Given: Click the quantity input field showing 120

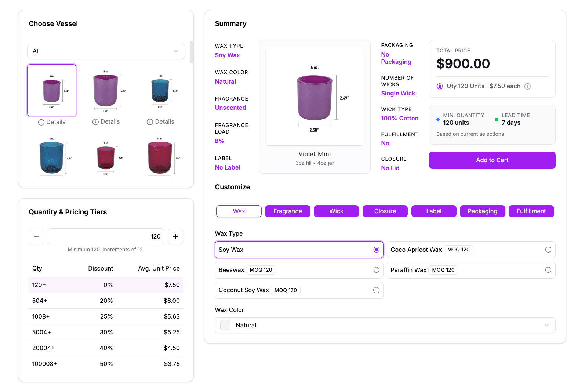Looking at the screenshot, I should 106,236.
